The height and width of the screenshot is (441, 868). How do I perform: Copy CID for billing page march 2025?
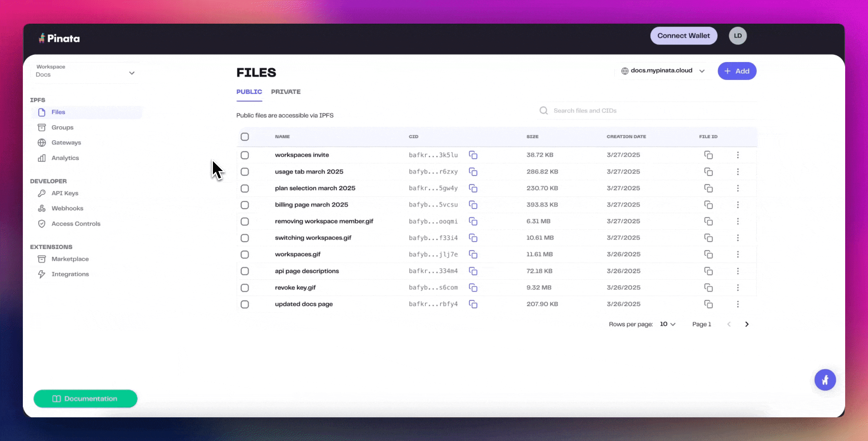[473, 205]
